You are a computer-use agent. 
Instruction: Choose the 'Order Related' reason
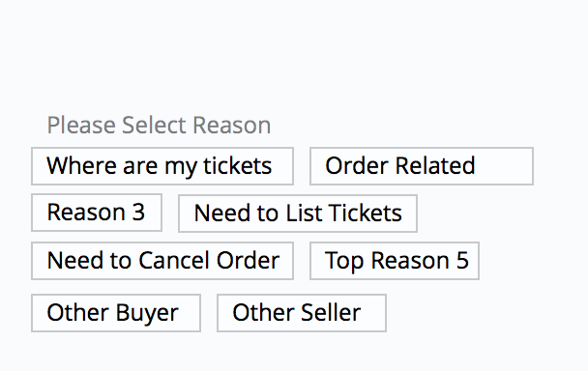pyautogui.click(x=421, y=166)
